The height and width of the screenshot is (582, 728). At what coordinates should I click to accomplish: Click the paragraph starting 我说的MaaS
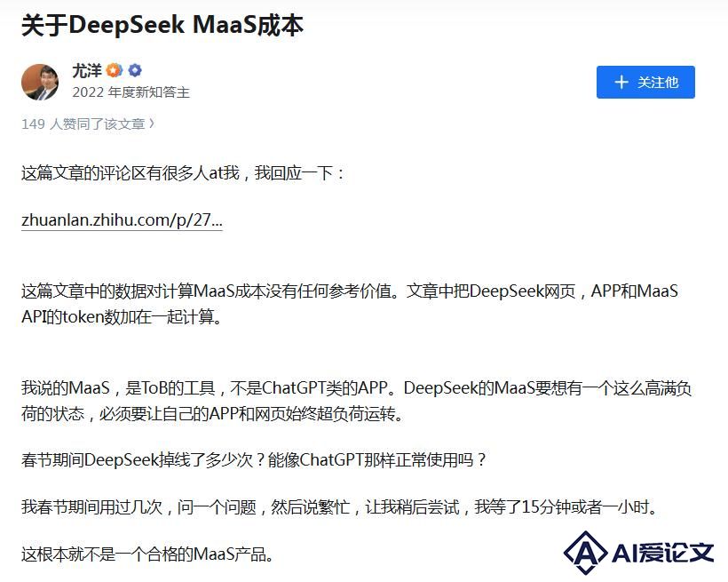(357, 400)
